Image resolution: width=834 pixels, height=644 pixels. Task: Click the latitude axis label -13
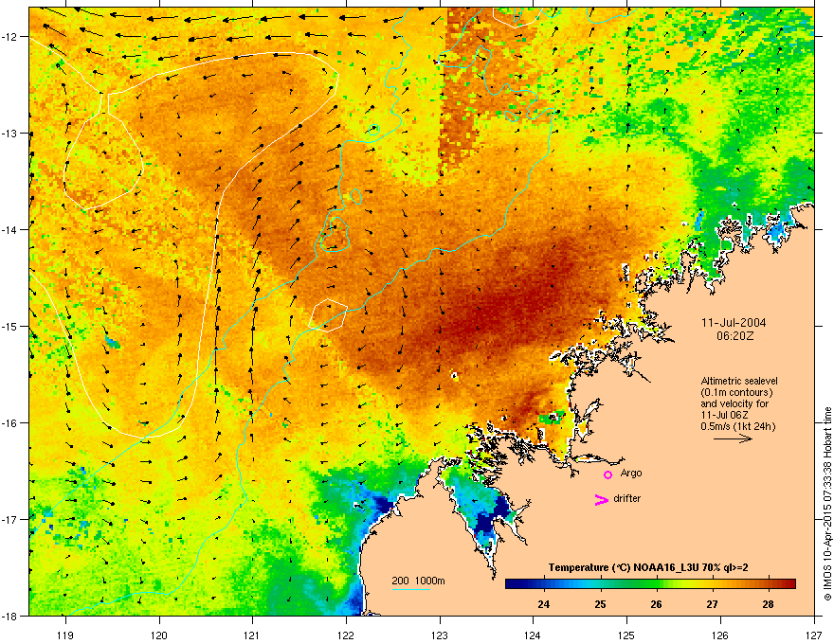pyautogui.click(x=10, y=133)
